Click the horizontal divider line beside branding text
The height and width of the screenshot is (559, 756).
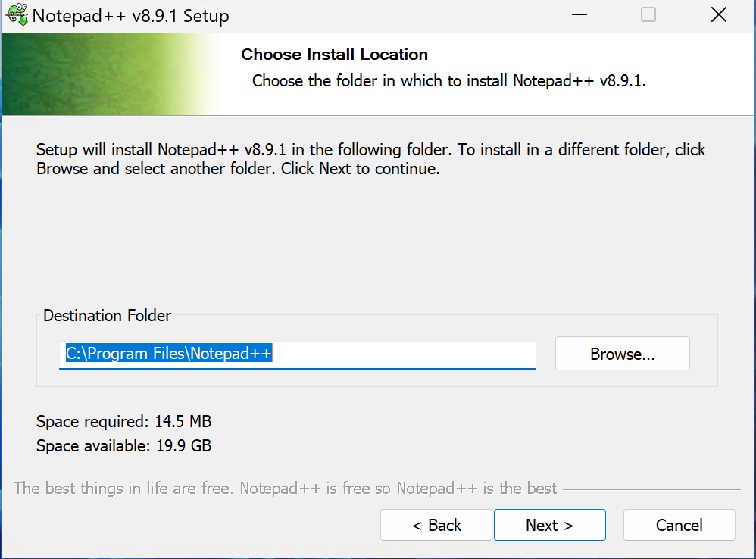coord(651,489)
